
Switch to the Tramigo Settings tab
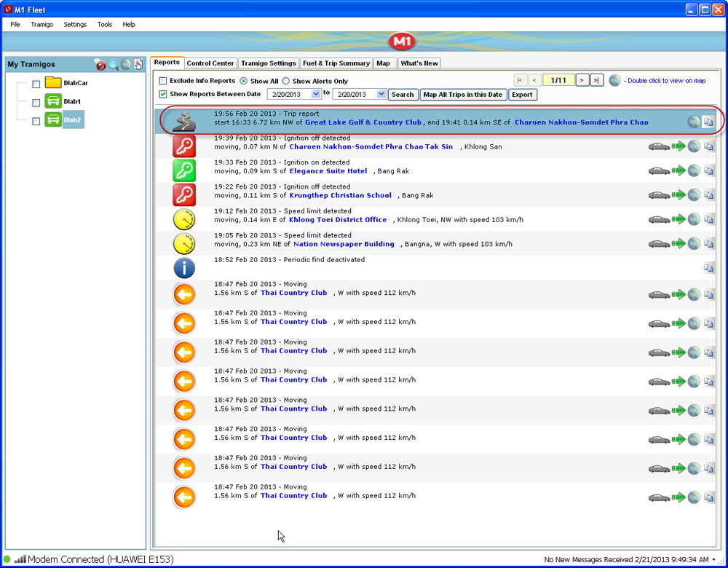[x=269, y=63]
